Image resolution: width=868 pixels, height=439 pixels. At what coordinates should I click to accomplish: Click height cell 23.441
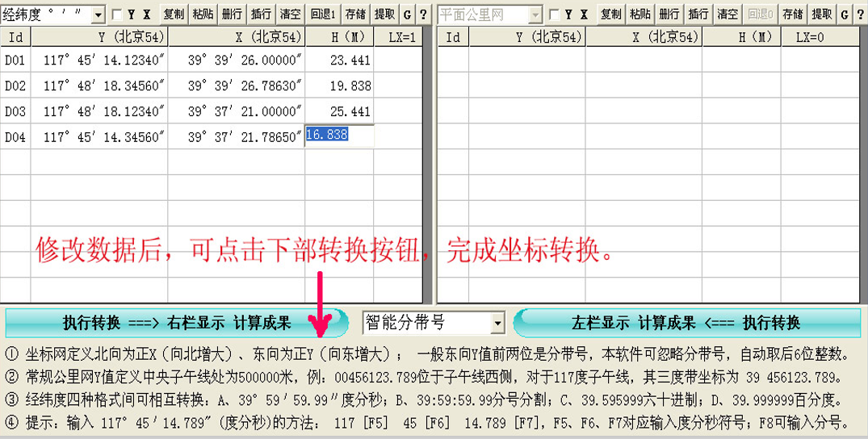[339, 60]
